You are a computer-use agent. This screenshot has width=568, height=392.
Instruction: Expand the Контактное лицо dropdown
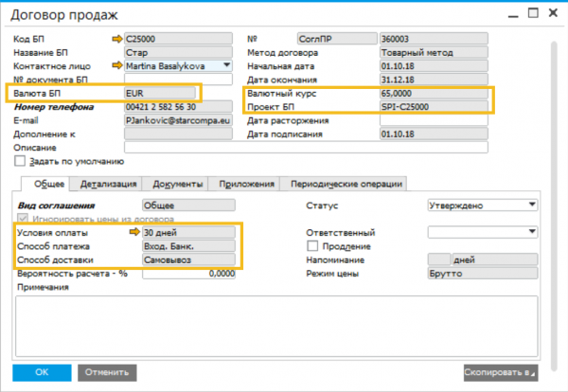pos(226,65)
